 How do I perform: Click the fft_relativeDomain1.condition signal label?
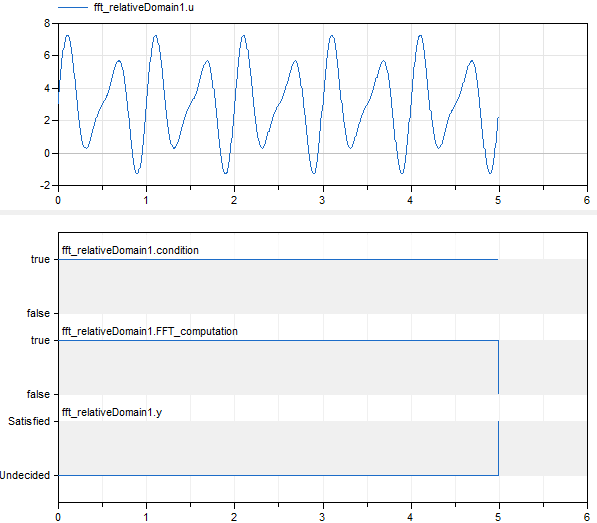pyautogui.click(x=130, y=250)
